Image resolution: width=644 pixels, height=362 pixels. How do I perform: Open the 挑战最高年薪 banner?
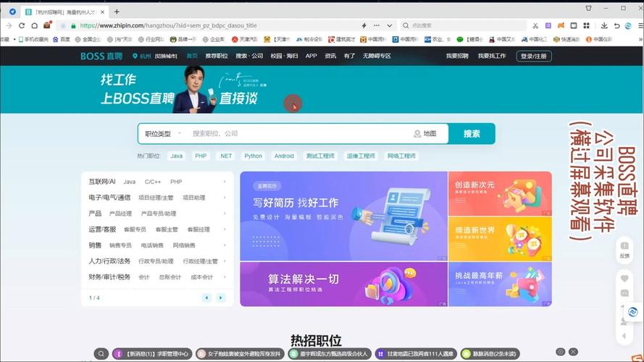[500, 285]
